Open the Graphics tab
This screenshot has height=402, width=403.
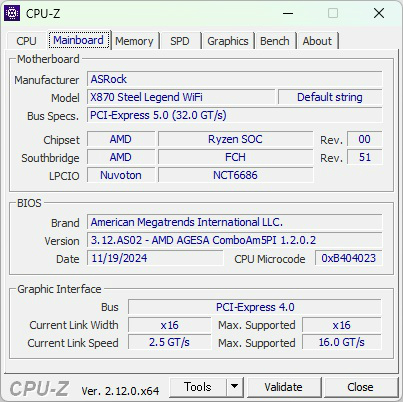(x=228, y=41)
